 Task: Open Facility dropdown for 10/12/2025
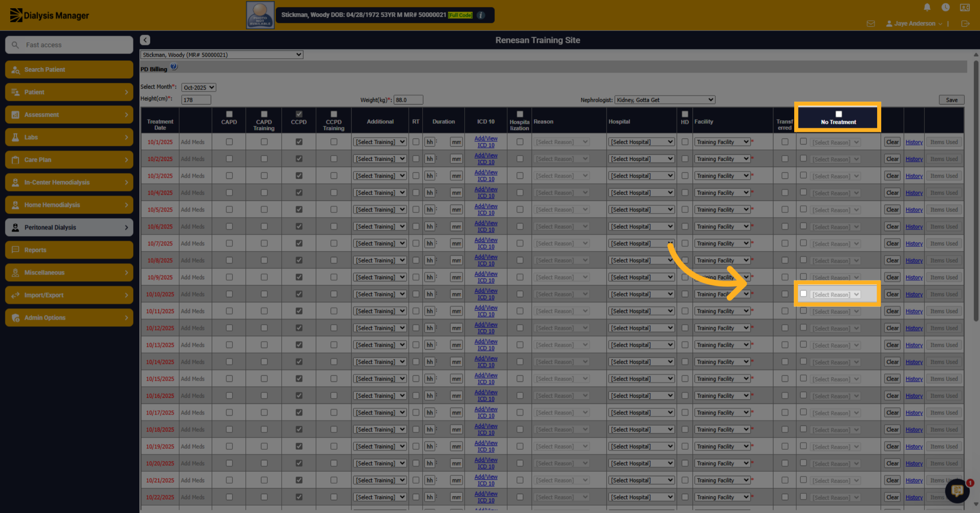click(722, 328)
